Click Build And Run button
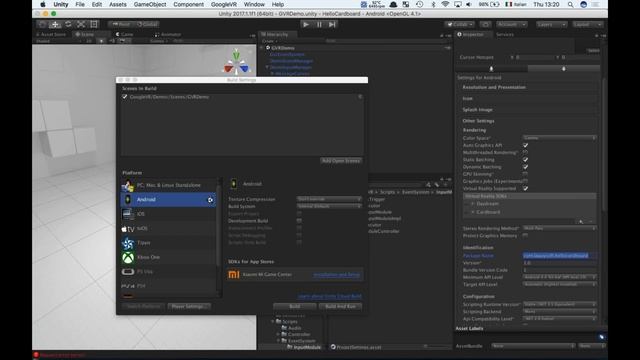The image size is (640, 360). pos(340,307)
